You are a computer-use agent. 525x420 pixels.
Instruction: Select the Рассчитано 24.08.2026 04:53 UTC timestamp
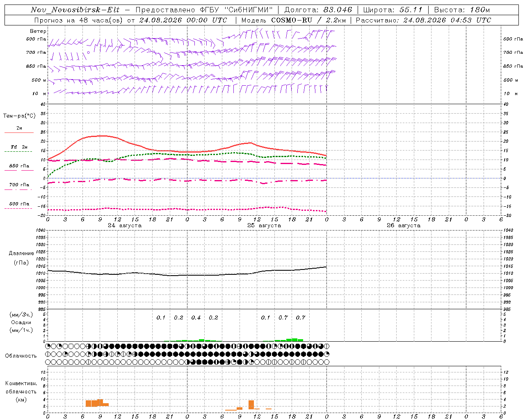(x=423, y=20)
